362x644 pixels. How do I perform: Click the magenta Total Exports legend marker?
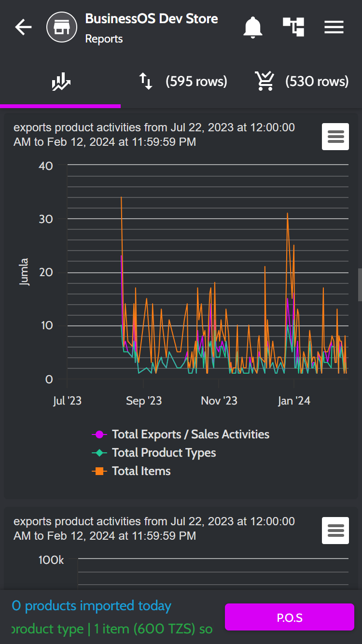coord(99,434)
